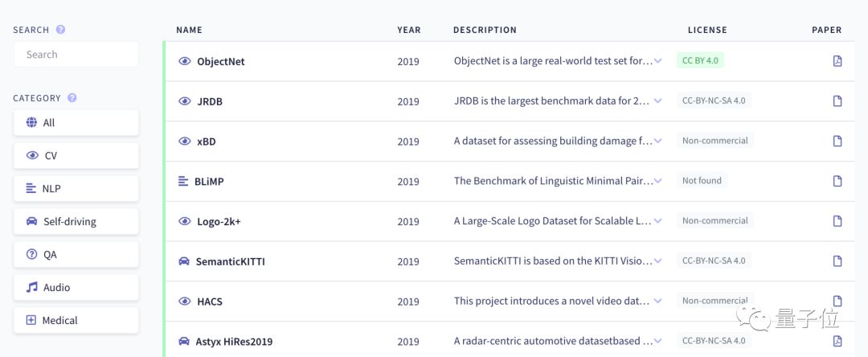Click the help icon next to Search

pyautogui.click(x=60, y=30)
